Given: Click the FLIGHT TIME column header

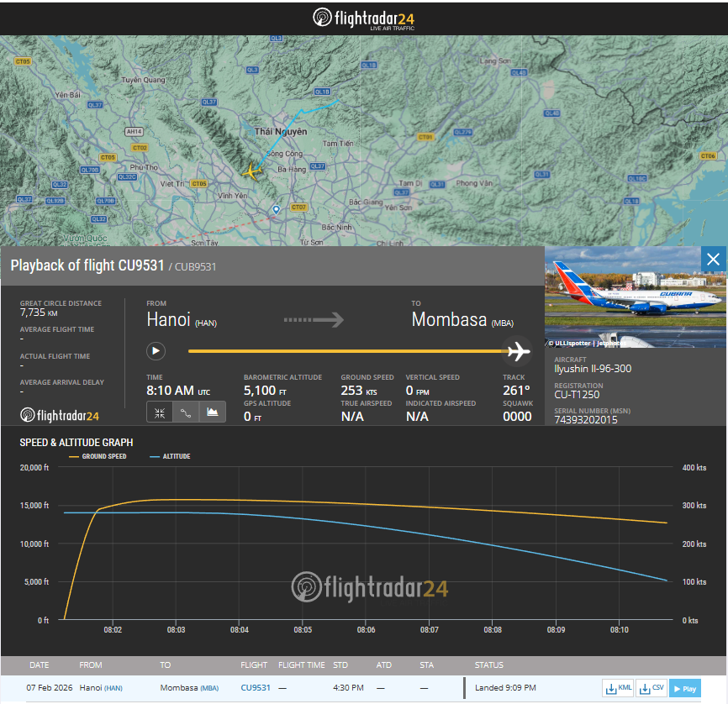Looking at the screenshot, I should click(301, 665).
